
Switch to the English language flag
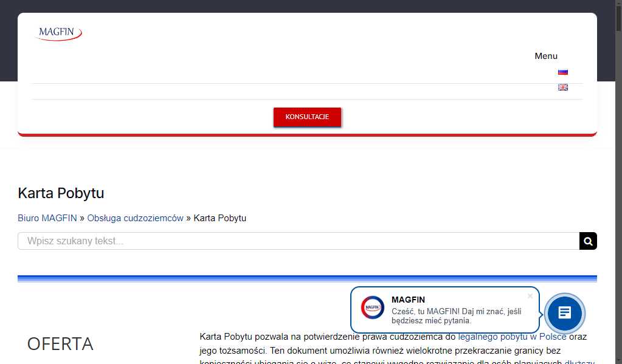tap(563, 88)
